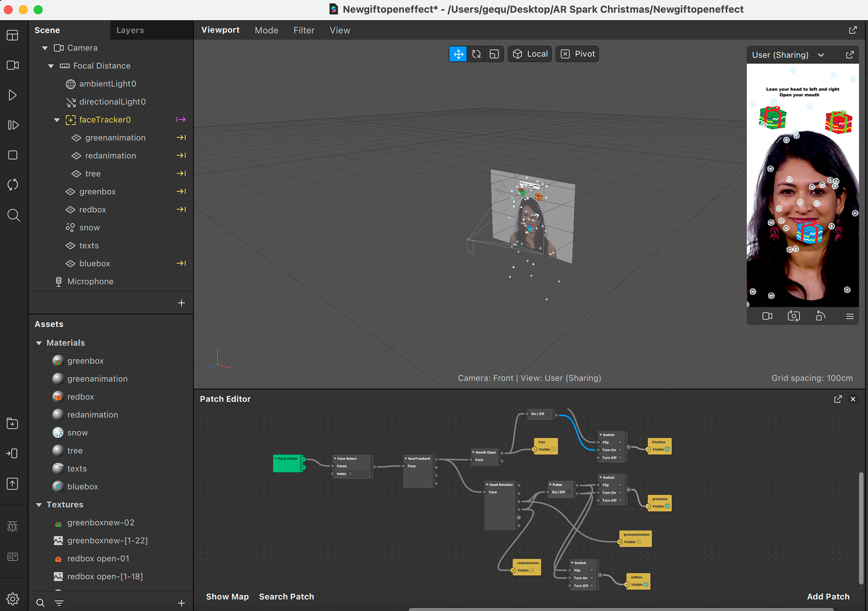Collapse the Focal Distance node
Viewport: 868px width, 611px height.
(x=51, y=66)
